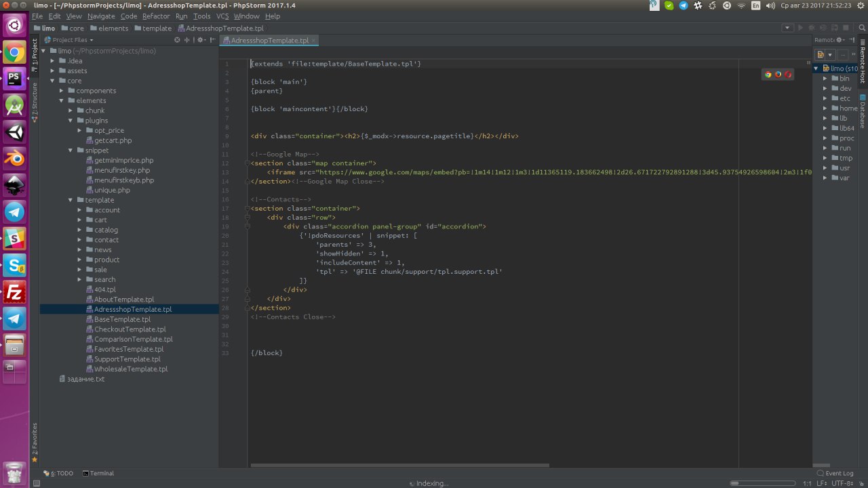868x488 pixels.
Task: Open the Terminal tool window button
Action: [x=98, y=473]
